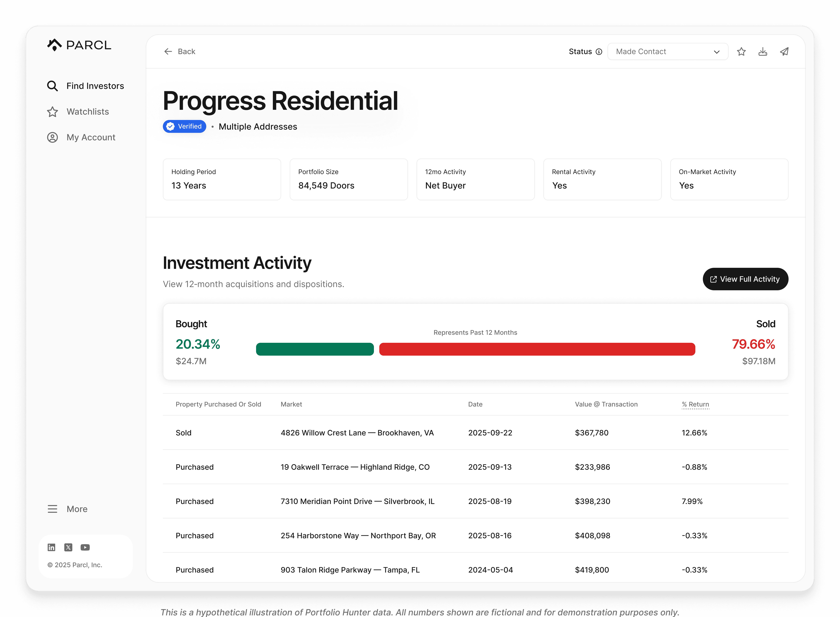Click date 2025-08-16
Image resolution: width=840 pixels, height=617 pixels.
pos(490,536)
